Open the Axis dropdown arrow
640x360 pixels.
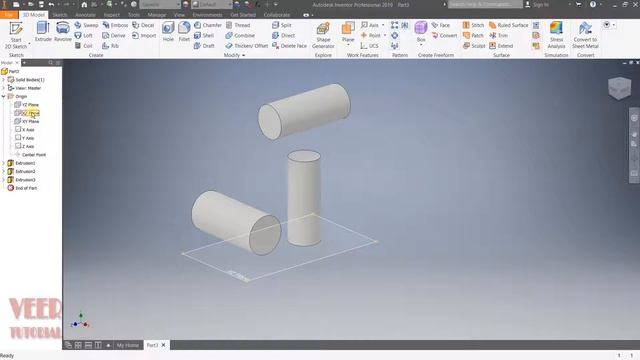(x=383, y=25)
